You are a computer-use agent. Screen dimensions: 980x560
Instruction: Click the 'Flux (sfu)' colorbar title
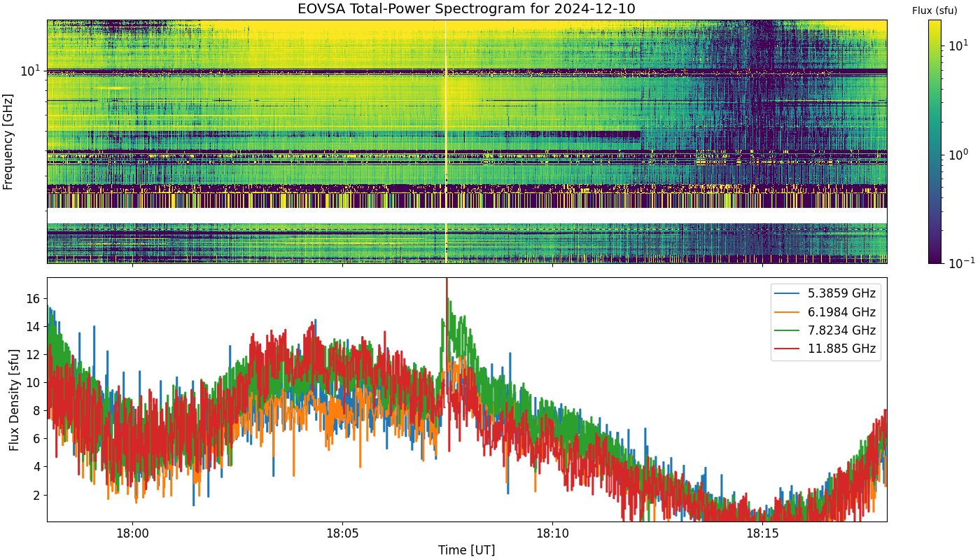pyautogui.click(x=934, y=10)
